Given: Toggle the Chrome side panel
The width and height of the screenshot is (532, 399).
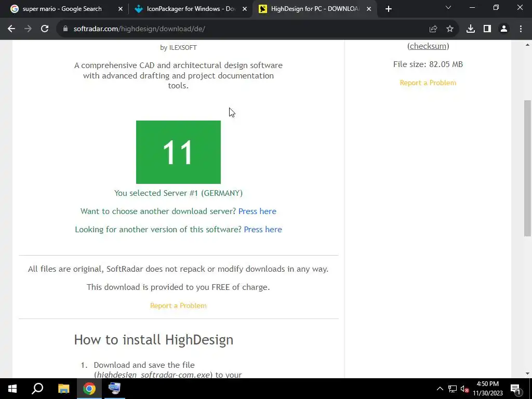Looking at the screenshot, I should tap(487, 29).
